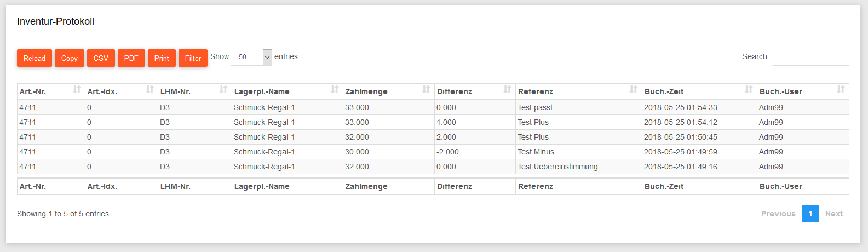Image resolution: width=868 pixels, height=252 pixels.
Task: Sort table by LHM-Nr. arrows icon
Action: pyautogui.click(x=223, y=90)
